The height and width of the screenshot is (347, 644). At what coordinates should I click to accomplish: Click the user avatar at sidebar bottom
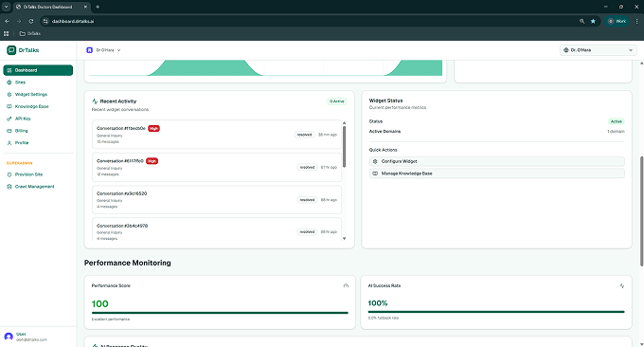pyautogui.click(x=9, y=337)
